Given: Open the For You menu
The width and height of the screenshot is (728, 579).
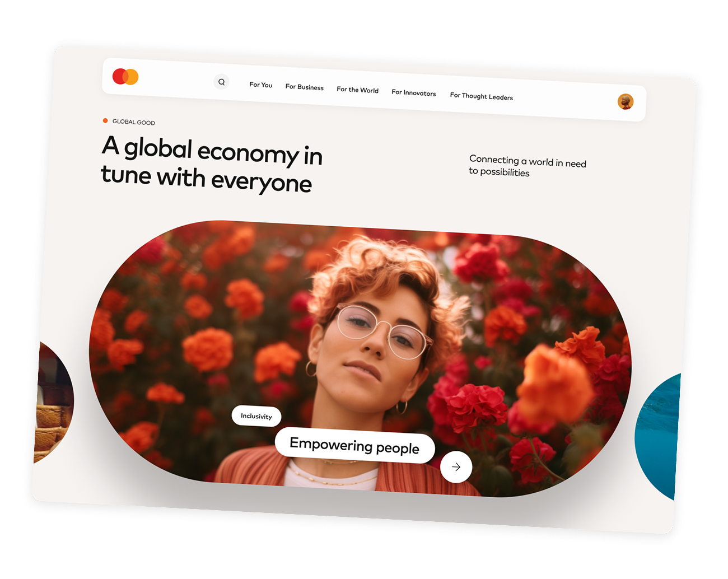Looking at the screenshot, I should coord(261,85).
